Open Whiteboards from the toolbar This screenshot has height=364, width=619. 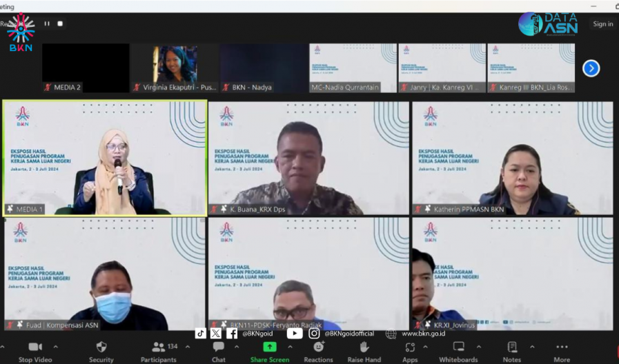click(x=458, y=347)
